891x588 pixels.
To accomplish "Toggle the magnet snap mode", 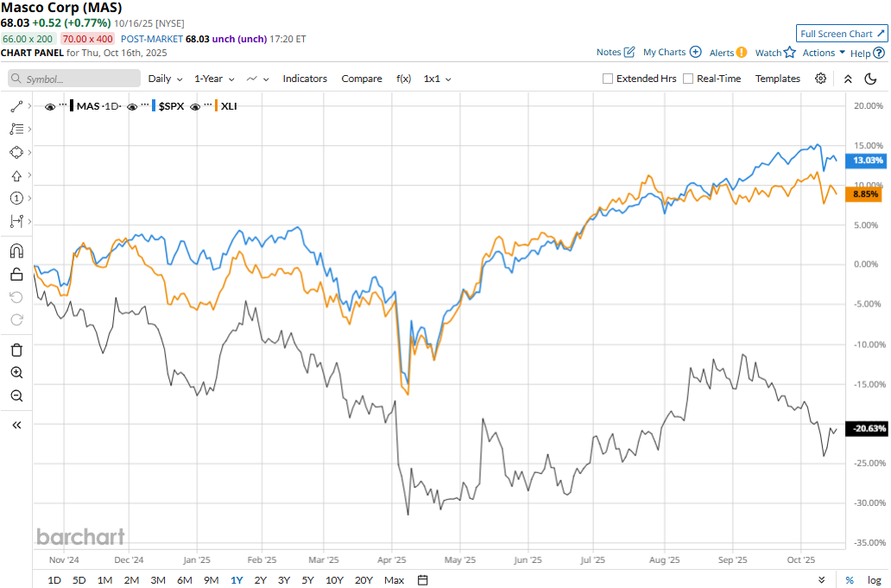I will [x=16, y=251].
